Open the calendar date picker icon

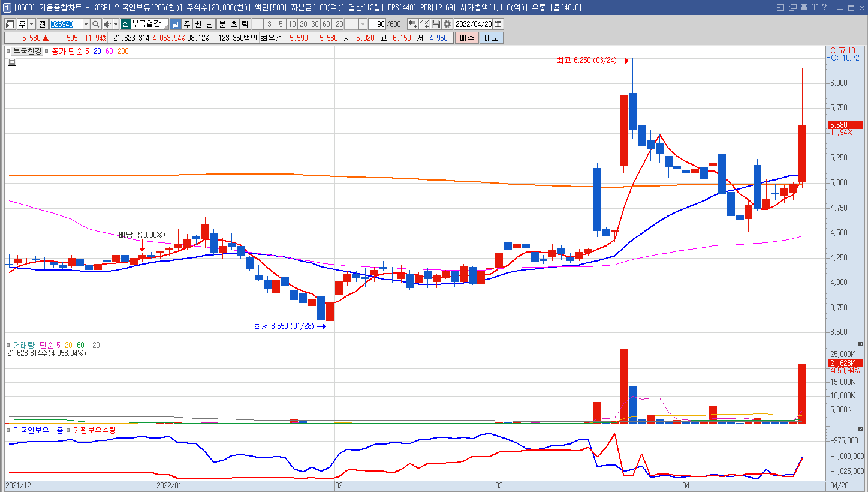[x=498, y=24]
